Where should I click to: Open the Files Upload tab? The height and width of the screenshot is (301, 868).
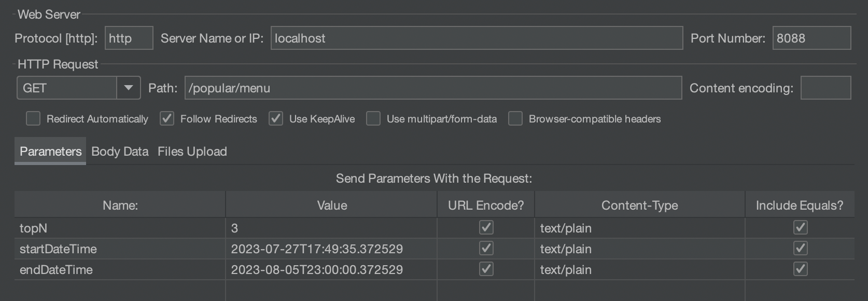192,152
